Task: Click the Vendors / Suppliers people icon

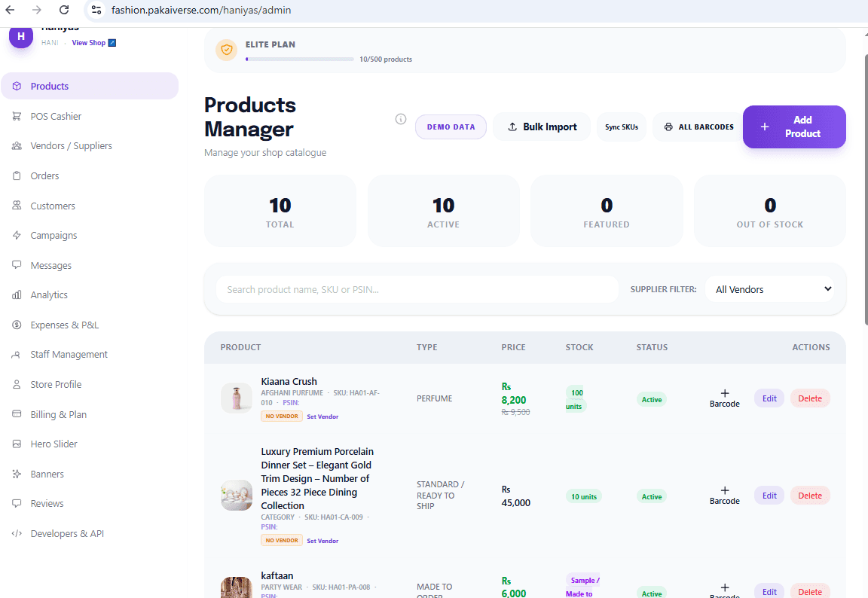Action: (17, 145)
